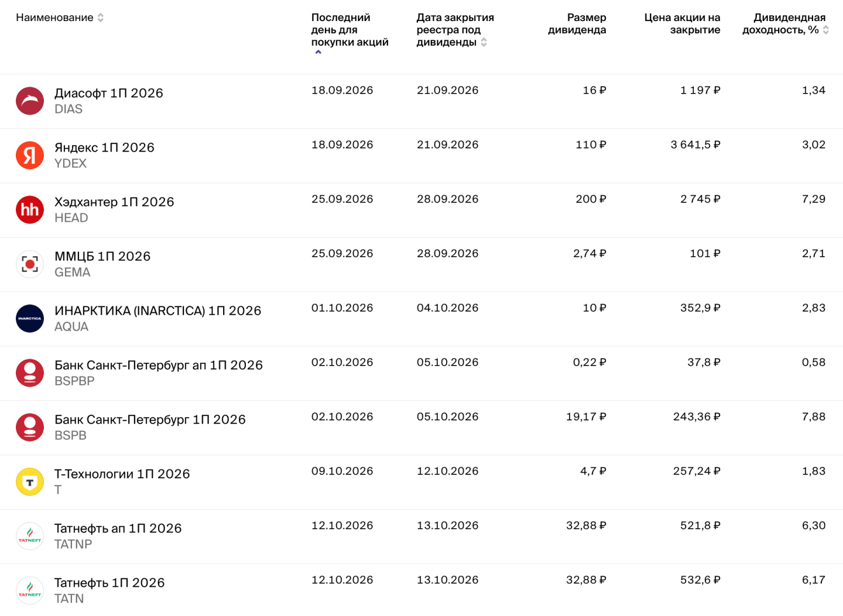This screenshot has width=843, height=616.
Task: Sort by Дивидендная доходность arrows
Action: 826,30
